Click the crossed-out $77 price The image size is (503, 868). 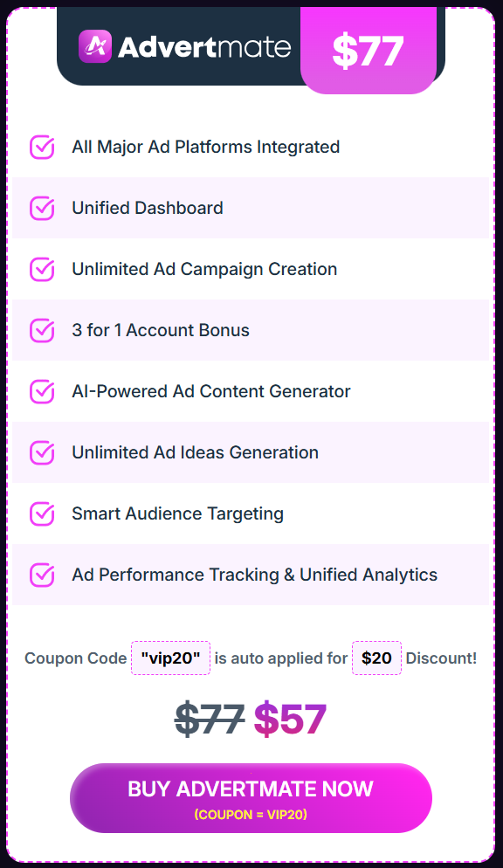tap(210, 720)
